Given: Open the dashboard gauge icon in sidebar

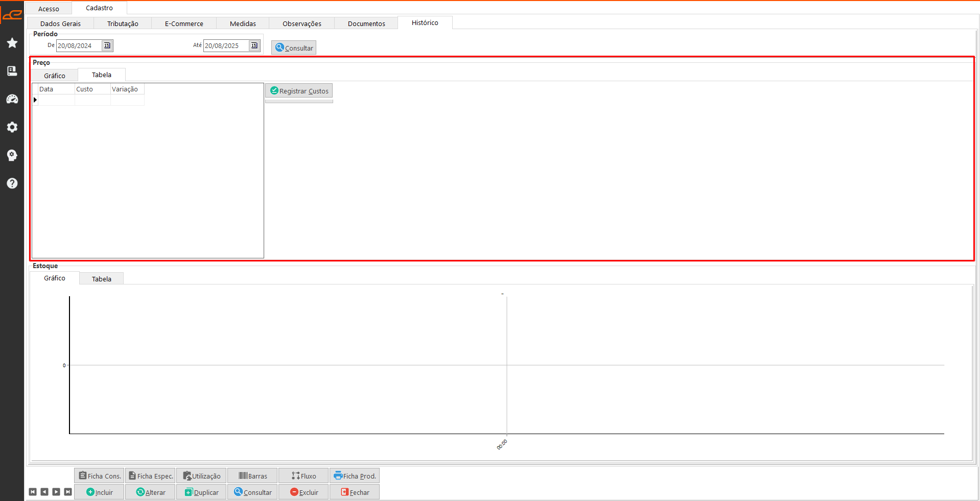Looking at the screenshot, I should pos(12,99).
